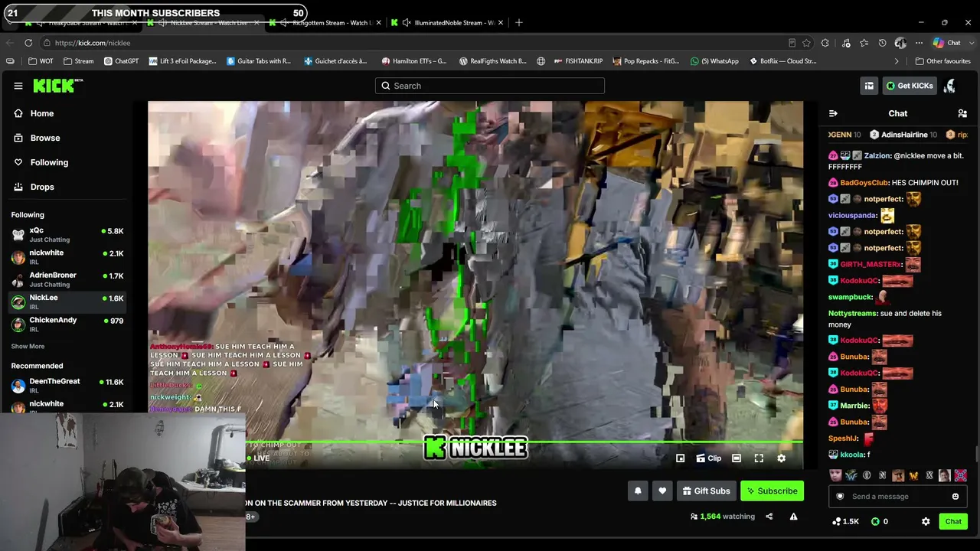The height and width of the screenshot is (551, 980).
Task: Open the Home sidebar item
Action: point(42,113)
